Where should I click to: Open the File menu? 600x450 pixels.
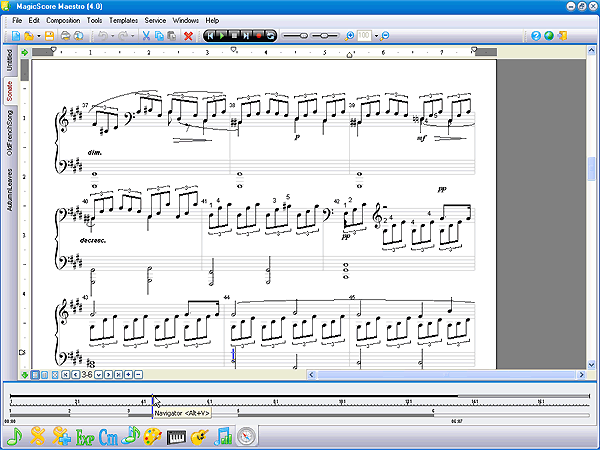point(17,20)
